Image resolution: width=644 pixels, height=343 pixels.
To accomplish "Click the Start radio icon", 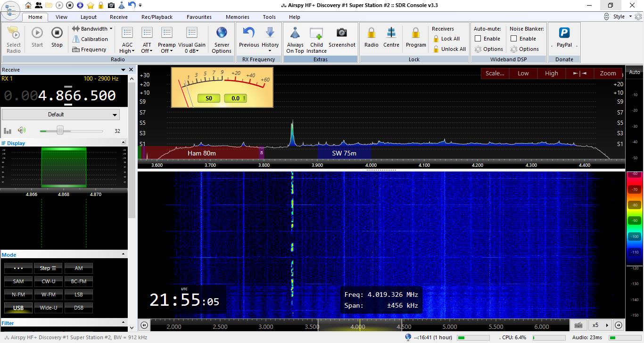I will pos(37,33).
